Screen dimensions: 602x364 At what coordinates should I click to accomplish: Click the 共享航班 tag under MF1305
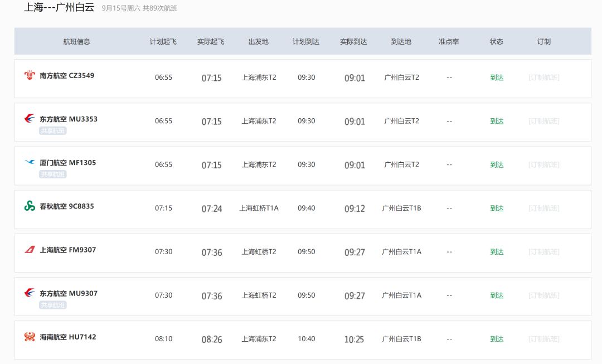pos(53,174)
